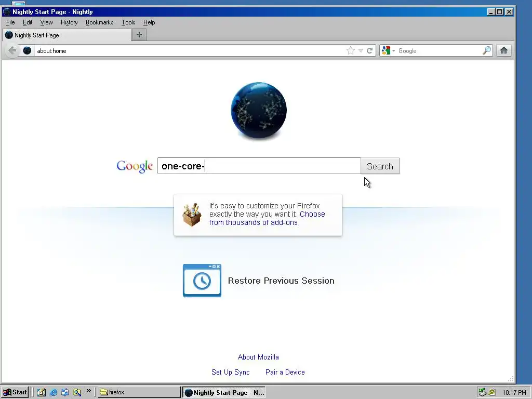The width and height of the screenshot is (532, 399).
Task: Click the address bar showing about:home
Action: pos(190,50)
